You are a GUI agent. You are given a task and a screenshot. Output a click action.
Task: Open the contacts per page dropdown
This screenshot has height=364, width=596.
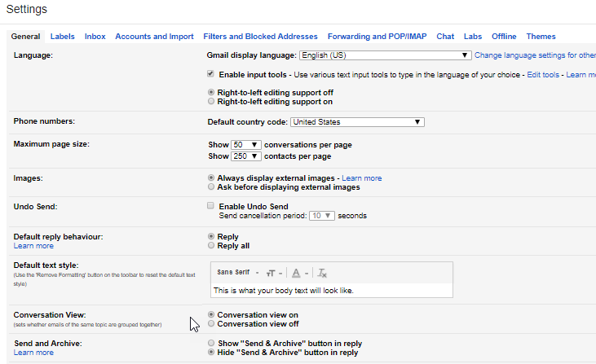(x=246, y=156)
